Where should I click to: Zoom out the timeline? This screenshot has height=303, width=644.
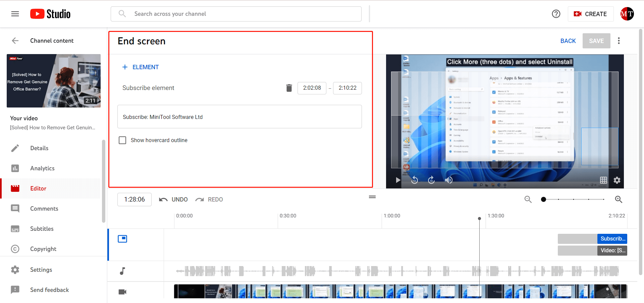[528, 200]
